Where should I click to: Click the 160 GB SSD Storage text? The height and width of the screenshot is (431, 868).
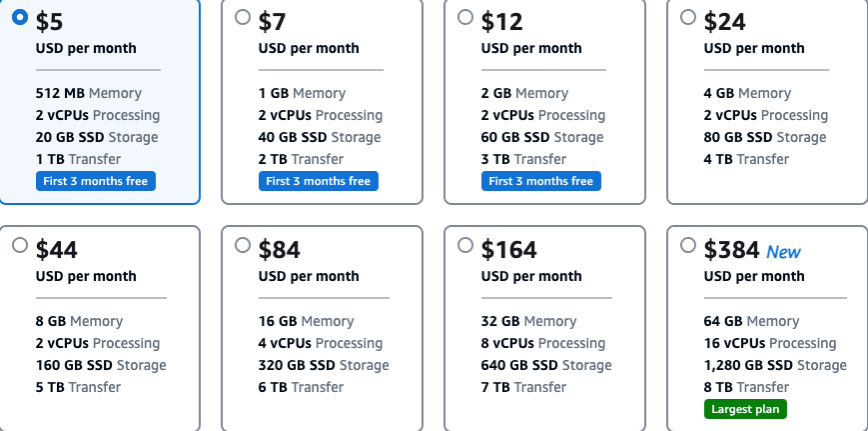point(101,365)
